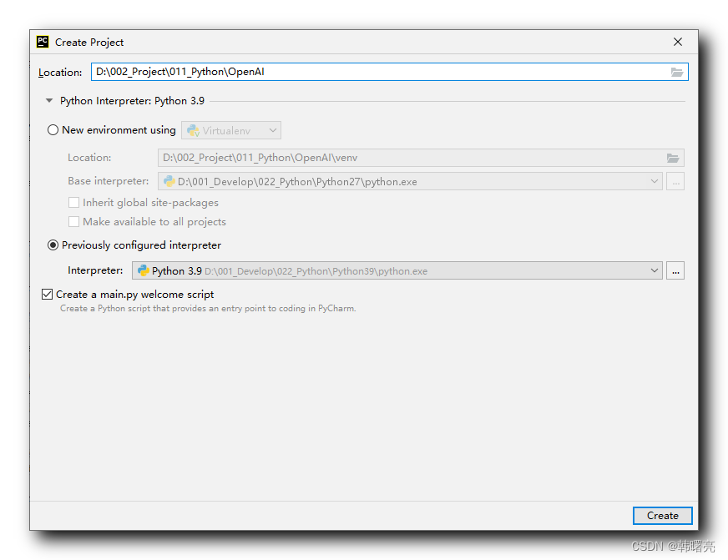Click the 'Base interpreter:' label
Image resolution: width=728 pixels, height=560 pixels.
109,181
